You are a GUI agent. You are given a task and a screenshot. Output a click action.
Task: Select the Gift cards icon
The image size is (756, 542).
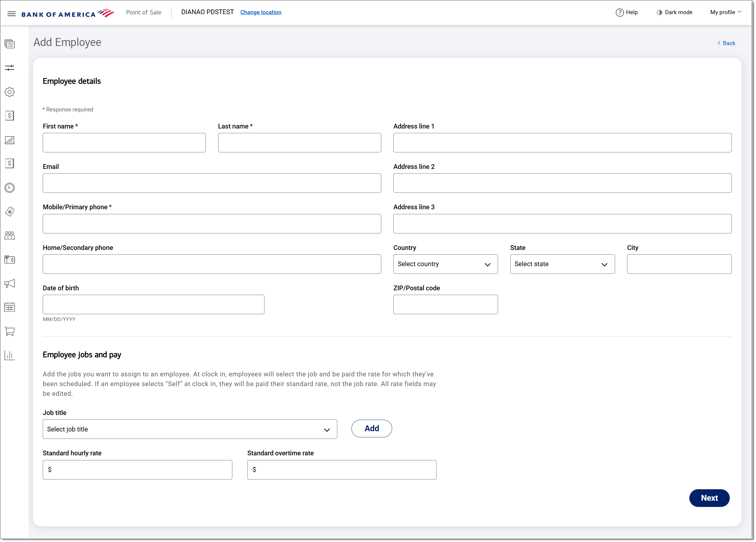coord(10,260)
